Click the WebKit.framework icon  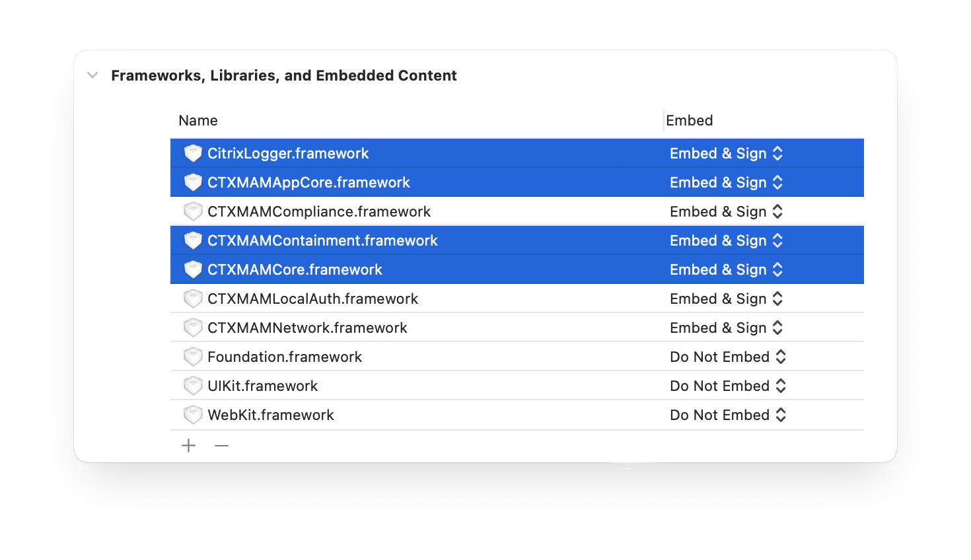pos(193,415)
